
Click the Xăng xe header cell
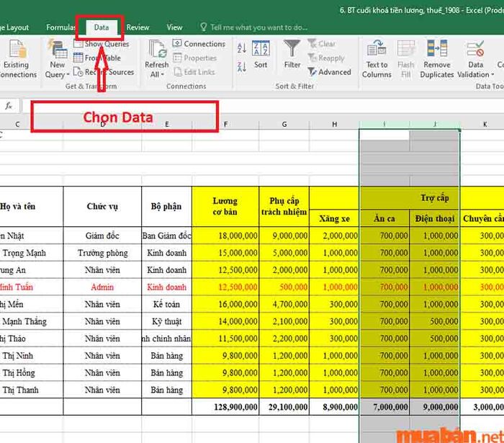(334, 218)
